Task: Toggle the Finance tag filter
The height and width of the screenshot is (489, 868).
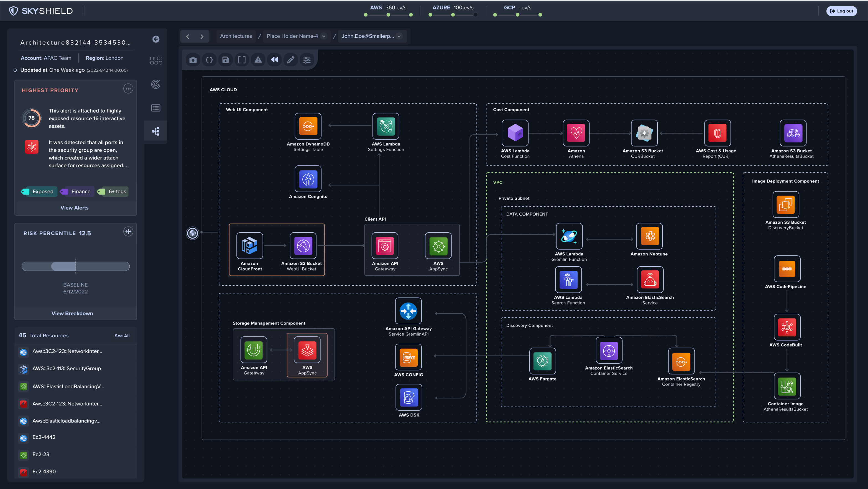Action: point(76,191)
